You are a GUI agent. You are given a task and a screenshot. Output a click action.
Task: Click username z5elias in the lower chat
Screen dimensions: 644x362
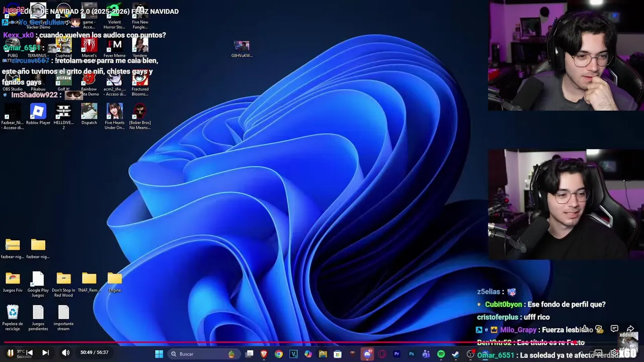tap(489, 292)
